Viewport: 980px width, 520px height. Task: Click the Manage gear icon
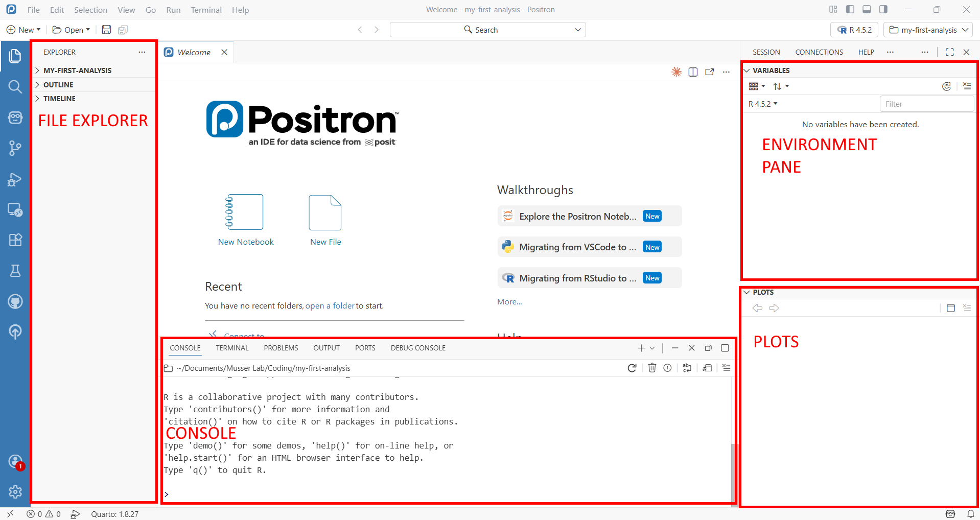[15, 491]
